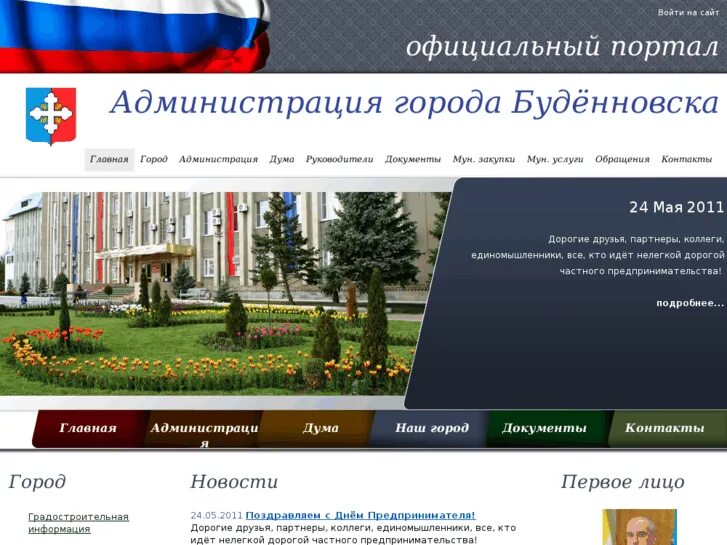Viewport: 727px width, 545px height.
Task: Click the golden-brown 'Дума' tab button
Action: (x=320, y=429)
